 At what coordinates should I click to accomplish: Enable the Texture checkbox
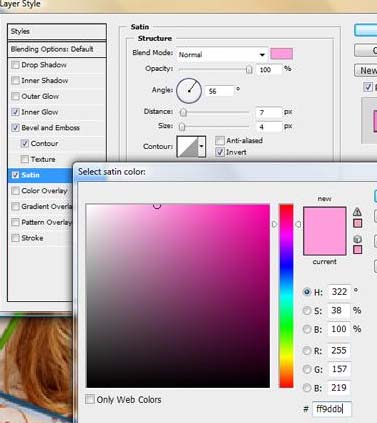(x=25, y=159)
